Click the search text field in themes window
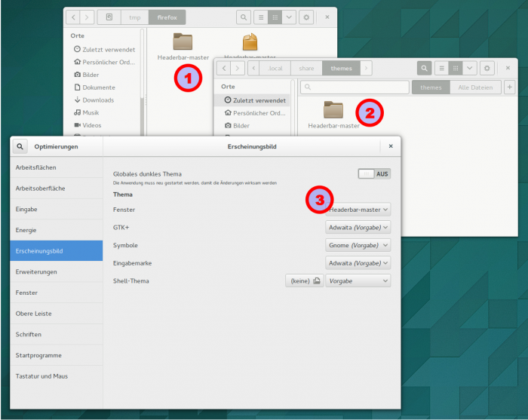This screenshot has width=528, height=420. click(x=355, y=87)
